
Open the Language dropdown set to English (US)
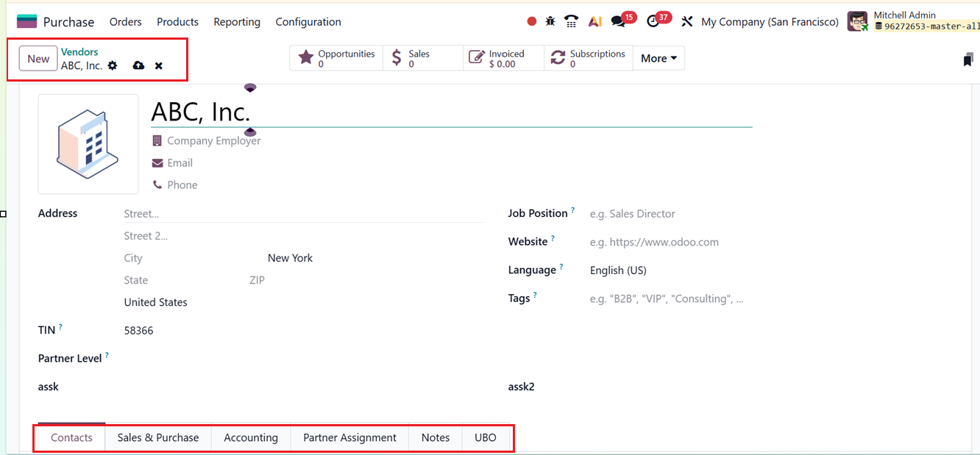[618, 270]
